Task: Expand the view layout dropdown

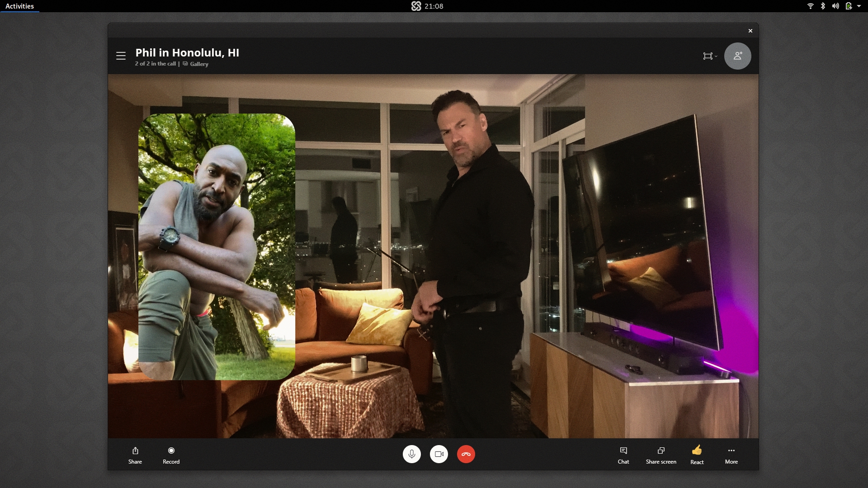Action: (710, 56)
